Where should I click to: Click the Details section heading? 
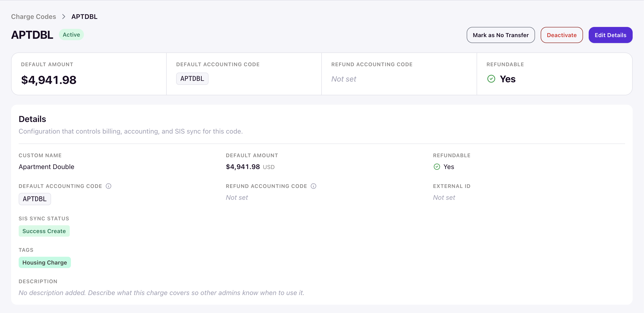click(32, 119)
